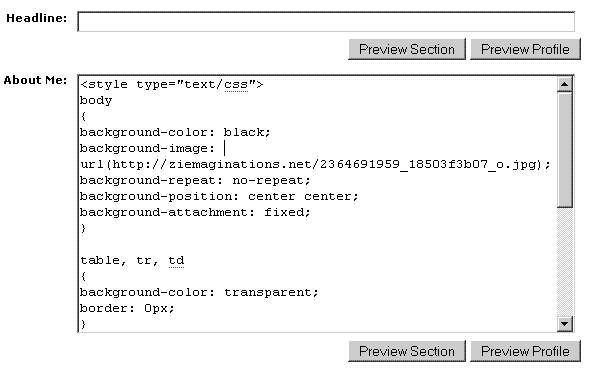Click the "background-attachment: fixed;" line

pyautogui.click(x=195, y=212)
